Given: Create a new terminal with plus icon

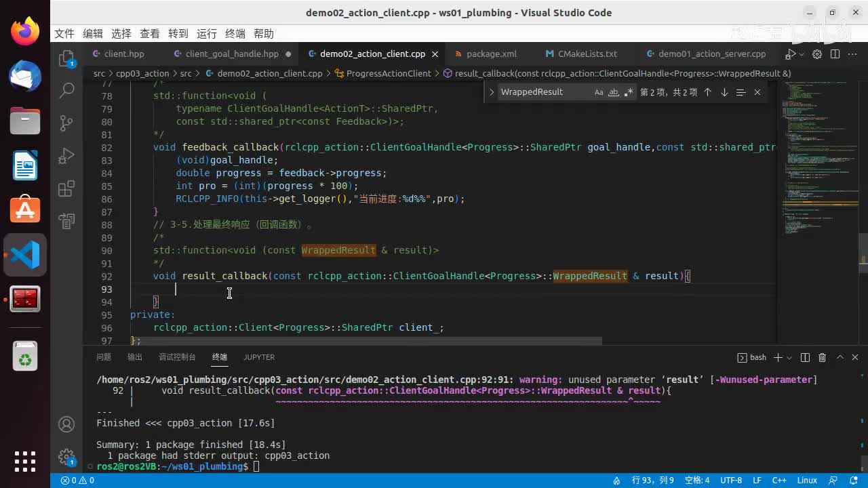Looking at the screenshot, I should point(778,357).
